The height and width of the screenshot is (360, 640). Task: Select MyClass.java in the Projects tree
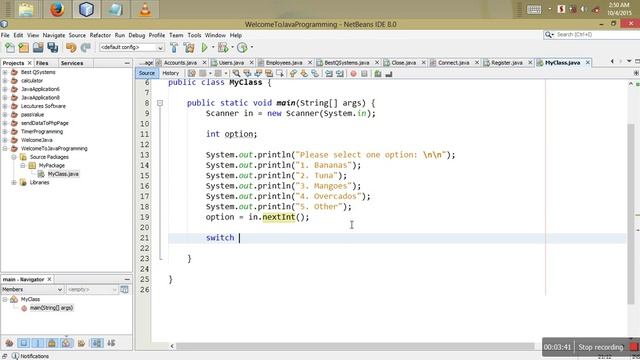click(x=63, y=174)
